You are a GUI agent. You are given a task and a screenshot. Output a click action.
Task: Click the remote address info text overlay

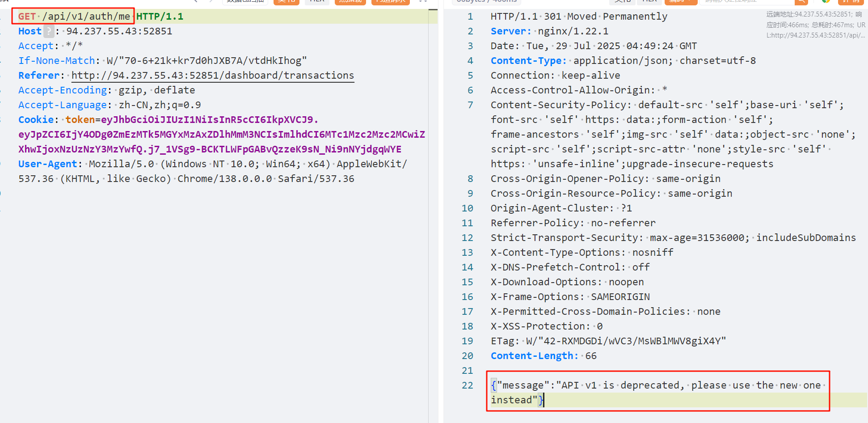coord(815,25)
